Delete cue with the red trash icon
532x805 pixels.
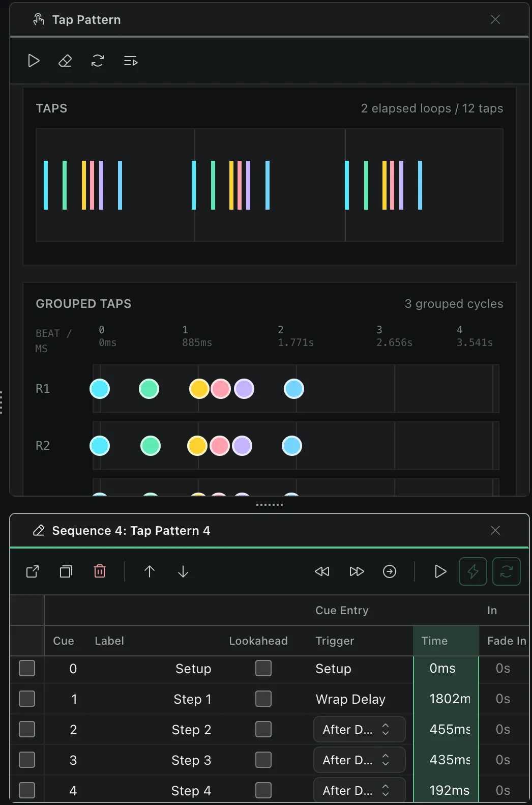point(100,571)
